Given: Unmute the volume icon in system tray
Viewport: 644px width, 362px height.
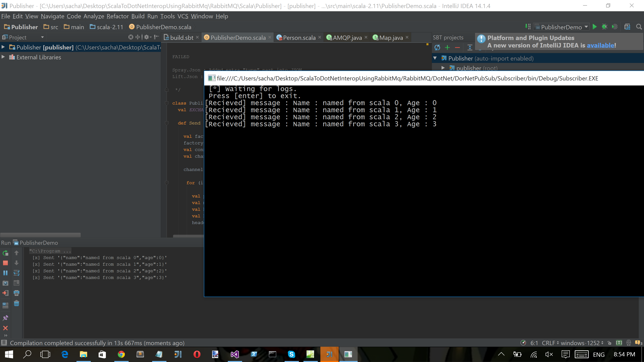Looking at the screenshot, I should [549, 354].
